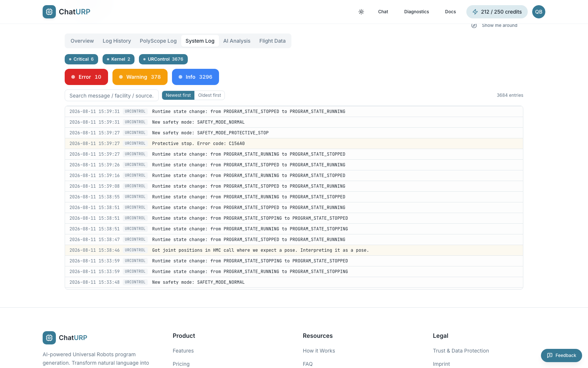Click the compass icon beside Show me around
The image size is (588, 368).
(474, 25)
